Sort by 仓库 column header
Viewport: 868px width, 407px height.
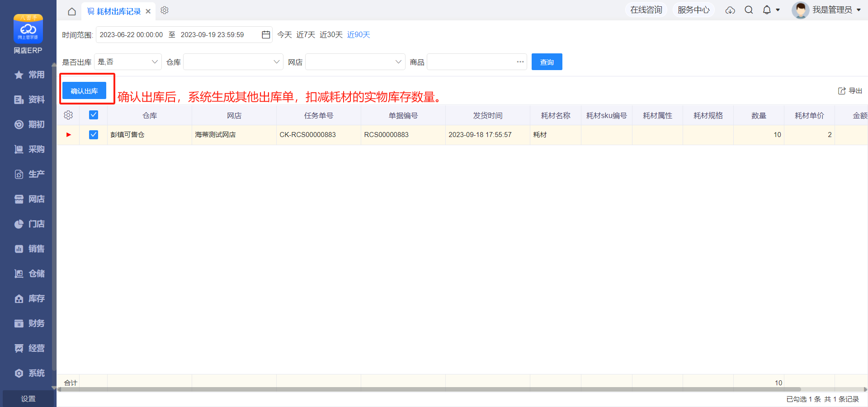point(150,116)
